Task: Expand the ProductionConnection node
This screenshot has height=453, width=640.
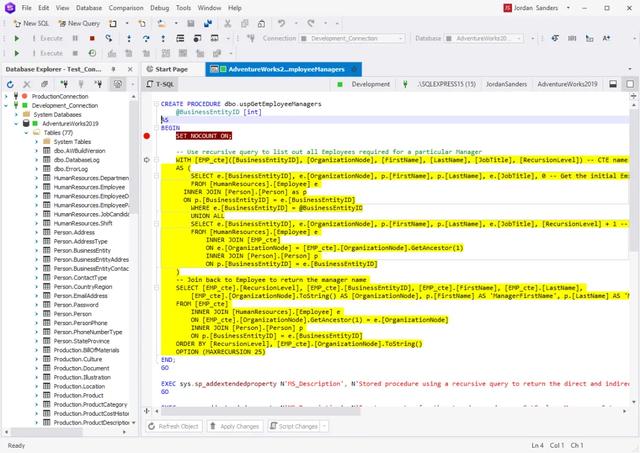Action: (6, 96)
